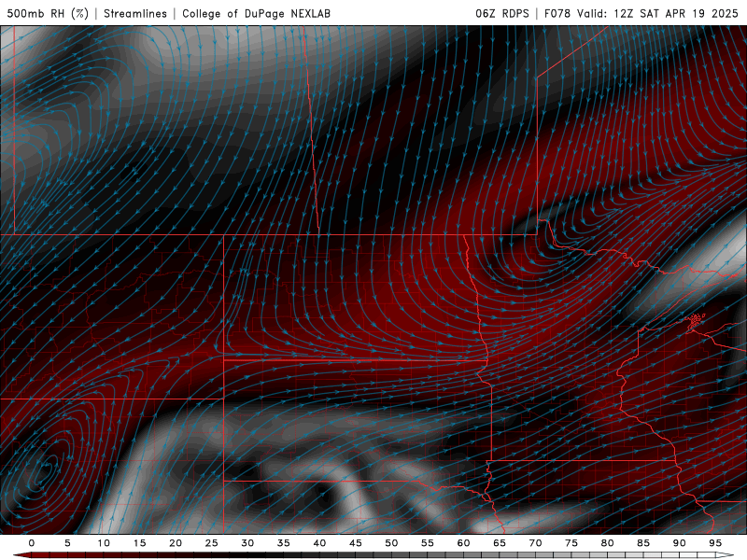Click the '06Z RDPS' model run label

502,13
